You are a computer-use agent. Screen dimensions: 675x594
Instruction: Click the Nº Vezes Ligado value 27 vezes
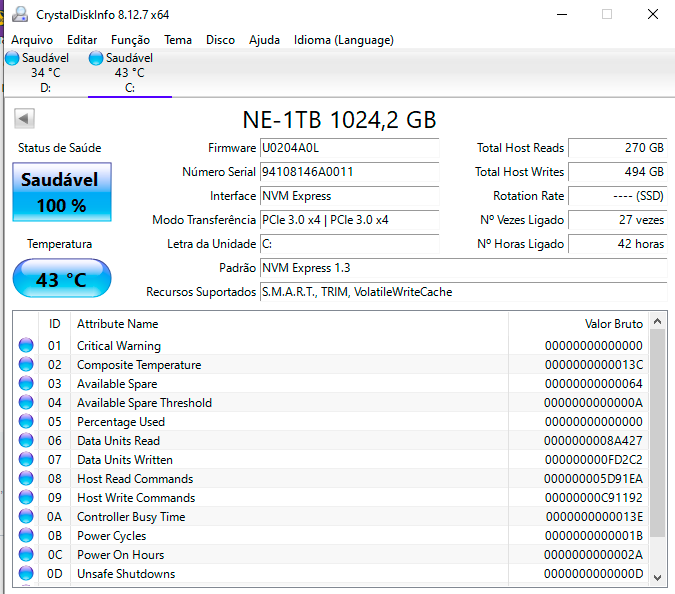617,220
